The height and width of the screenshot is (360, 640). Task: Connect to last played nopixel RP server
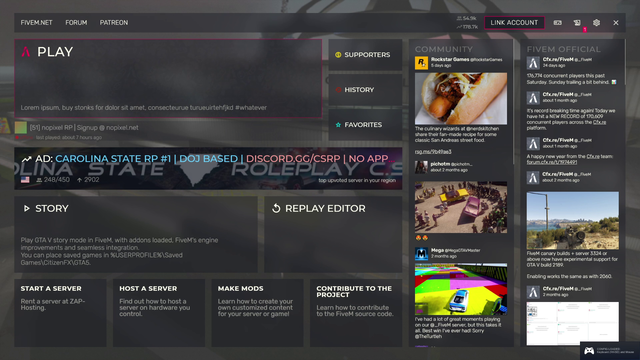pyautogui.click(x=168, y=131)
